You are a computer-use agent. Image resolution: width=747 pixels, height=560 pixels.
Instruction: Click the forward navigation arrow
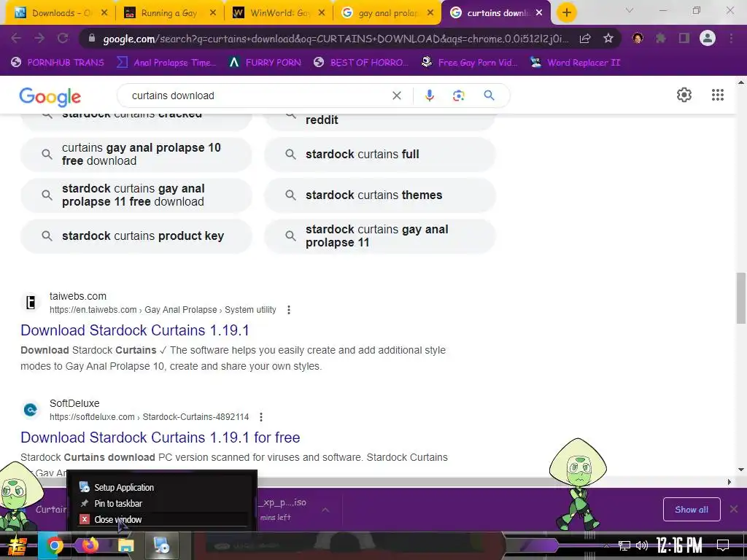pyautogui.click(x=39, y=38)
